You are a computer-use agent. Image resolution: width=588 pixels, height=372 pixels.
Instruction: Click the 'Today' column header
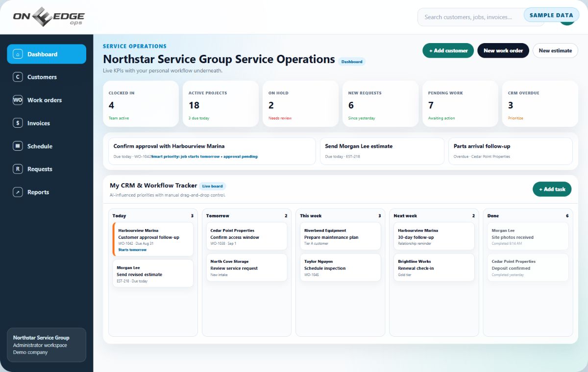pyautogui.click(x=119, y=215)
